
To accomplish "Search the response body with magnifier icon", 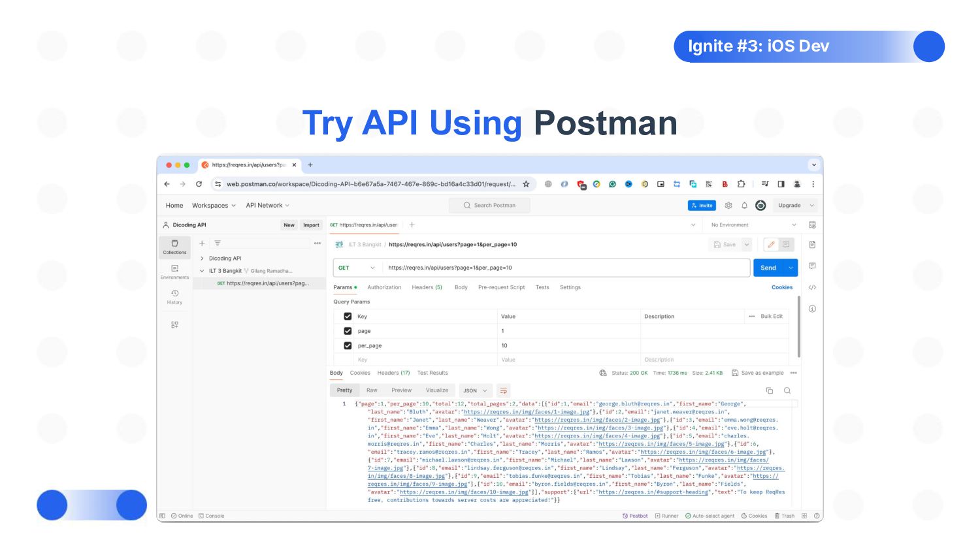I will pyautogui.click(x=787, y=390).
